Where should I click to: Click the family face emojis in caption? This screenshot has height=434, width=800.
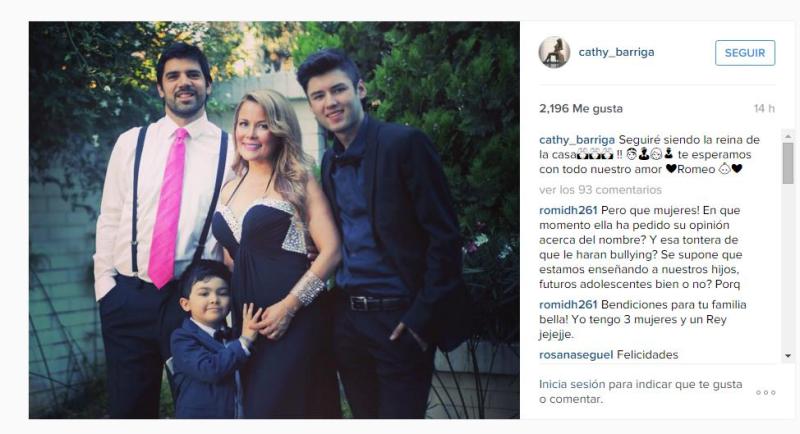(649, 154)
